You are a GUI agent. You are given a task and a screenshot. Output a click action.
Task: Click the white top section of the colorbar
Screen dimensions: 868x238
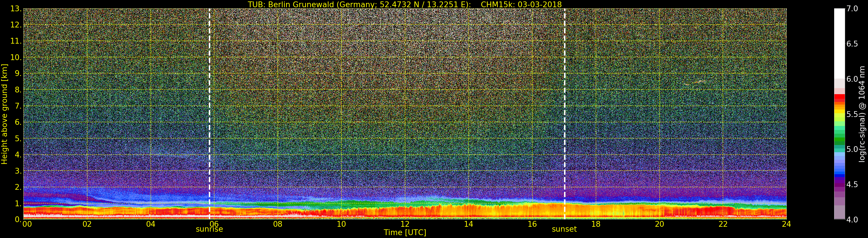pyautogui.click(x=839, y=44)
